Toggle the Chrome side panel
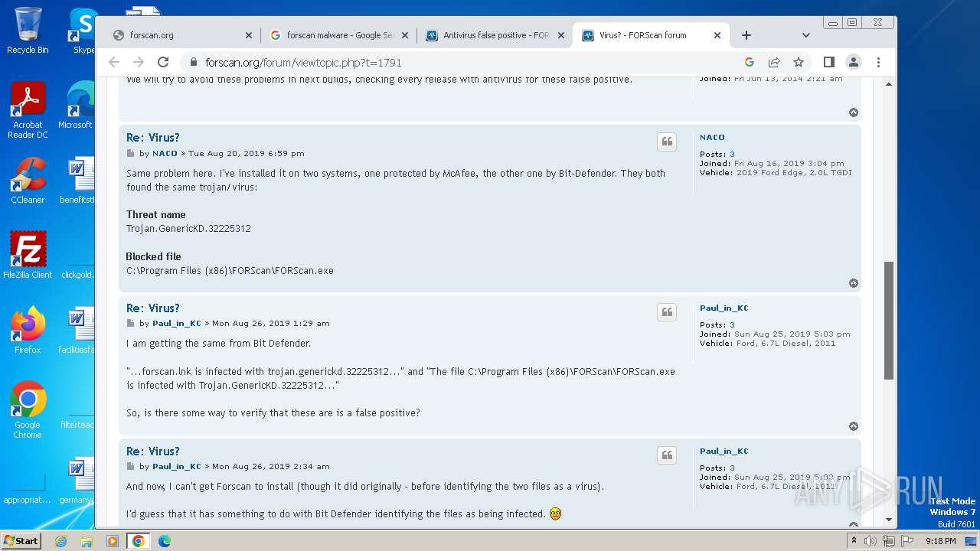The image size is (980, 551). tap(828, 62)
